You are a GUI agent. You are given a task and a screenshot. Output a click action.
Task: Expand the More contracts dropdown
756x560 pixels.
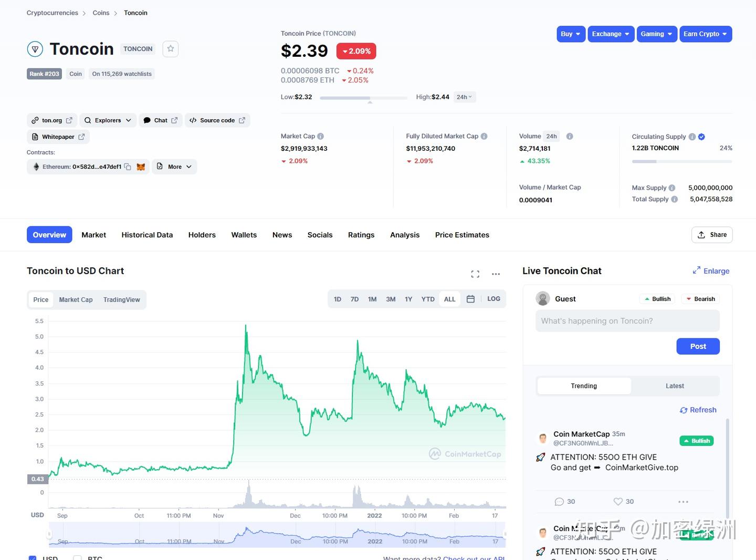[x=174, y=167]
